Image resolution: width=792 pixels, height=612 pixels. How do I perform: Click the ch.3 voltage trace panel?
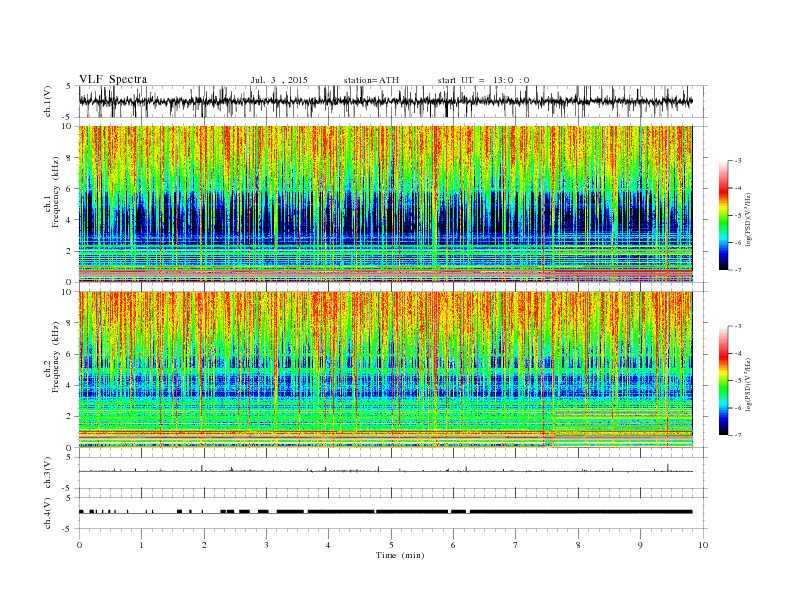pyautogui.click(x=393, y=473)
